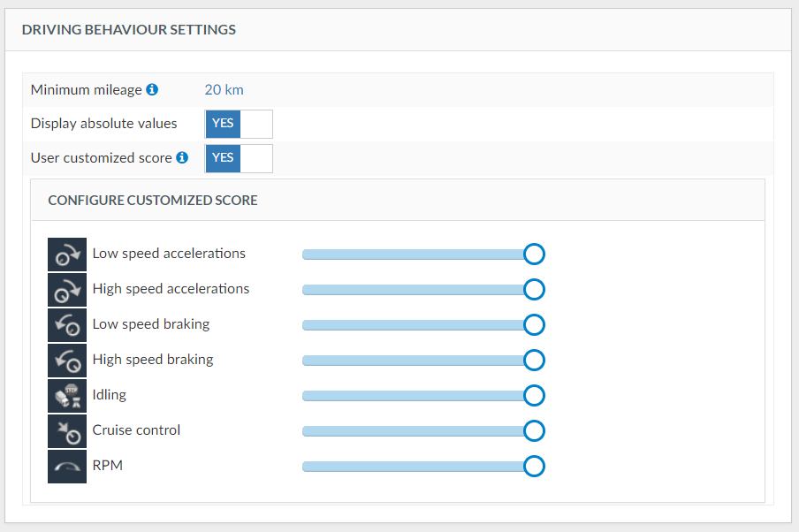Image resolution: width=799 pixels, height=532 pixels.
Task: Edit the 20 km minimum mileage value
Action: coord(224,89)
